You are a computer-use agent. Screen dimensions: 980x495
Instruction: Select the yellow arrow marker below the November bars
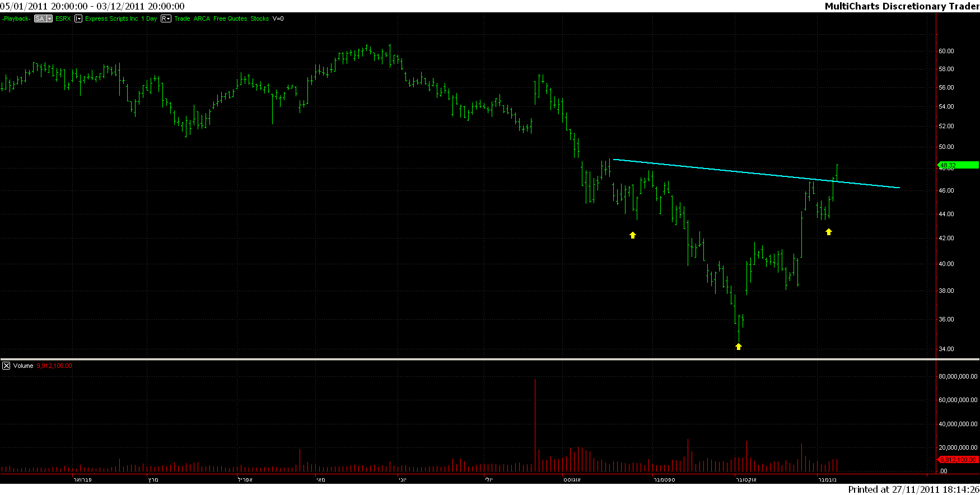click(x=829, y=232)
